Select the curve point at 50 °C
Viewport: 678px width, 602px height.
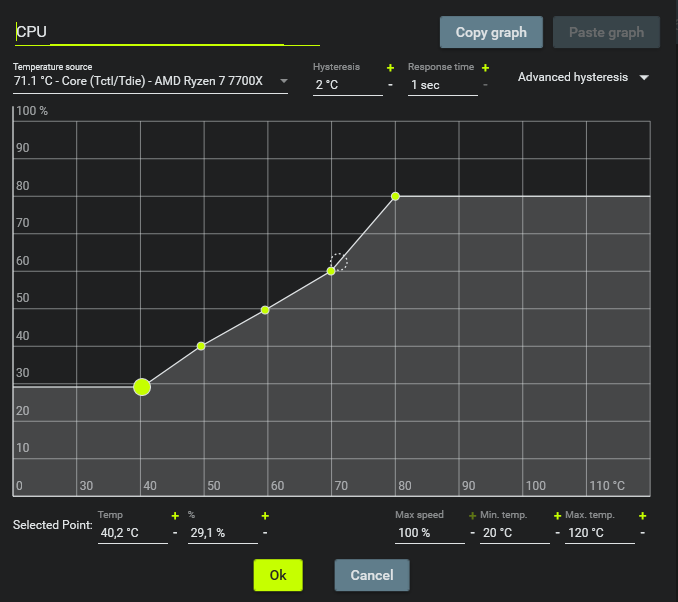[x=201, y=346]
